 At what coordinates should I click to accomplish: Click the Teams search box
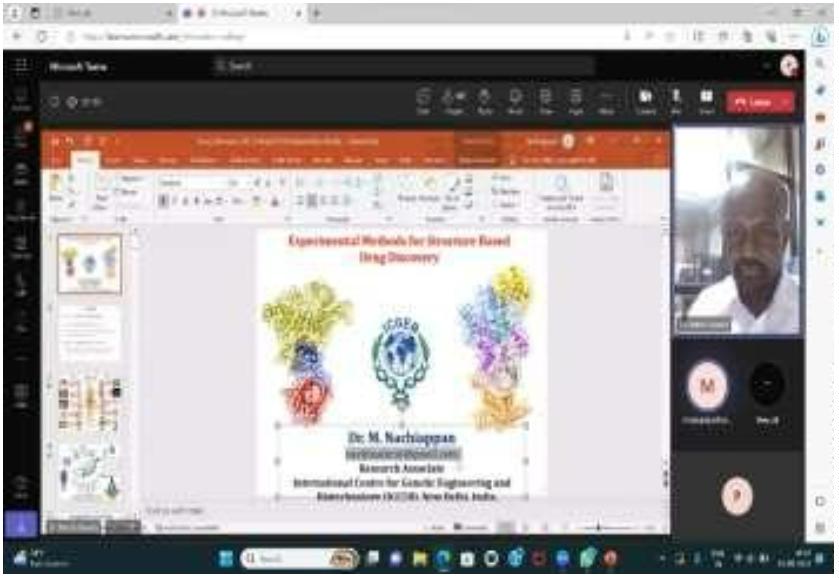pos(400,66)
